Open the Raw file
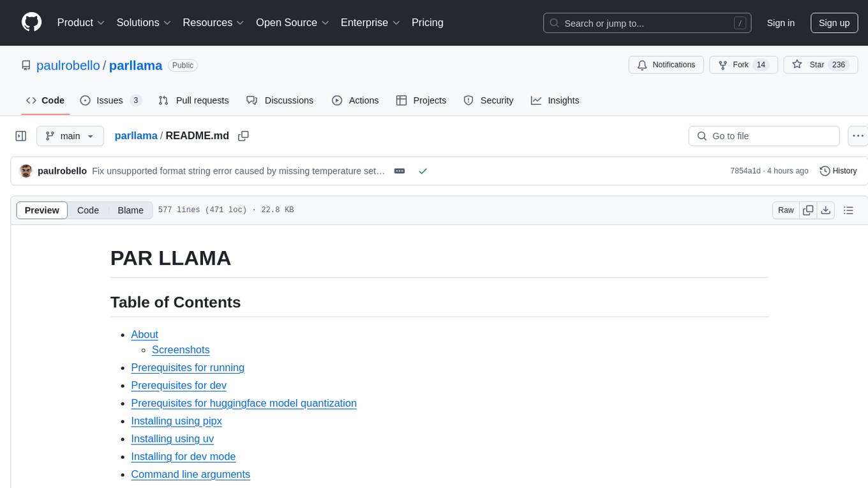The image size is (868, 488). (786, 210)
